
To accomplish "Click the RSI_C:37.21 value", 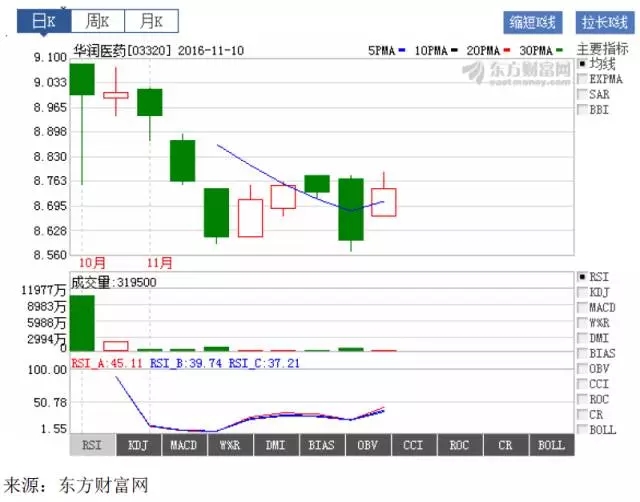I will pyautogui.click(x=264, y=363).
